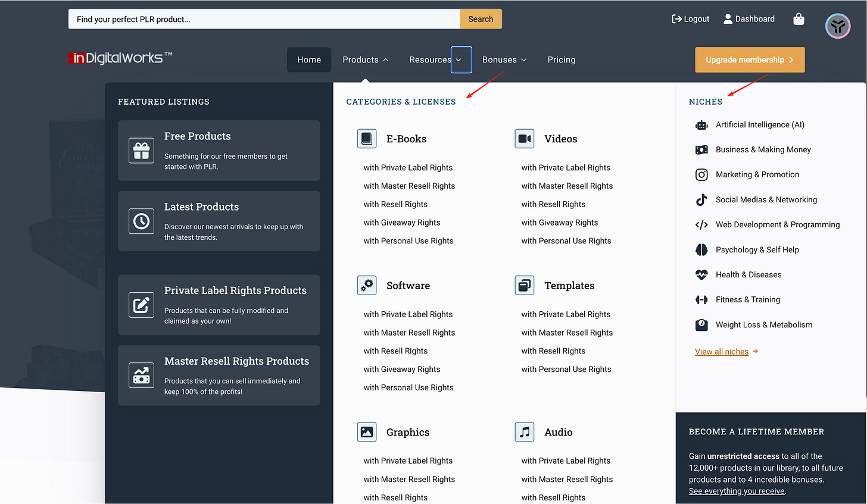
Task: Select Weight Loss & Metabolism niche
Action: pyautogui.click(x=764, y=325)
